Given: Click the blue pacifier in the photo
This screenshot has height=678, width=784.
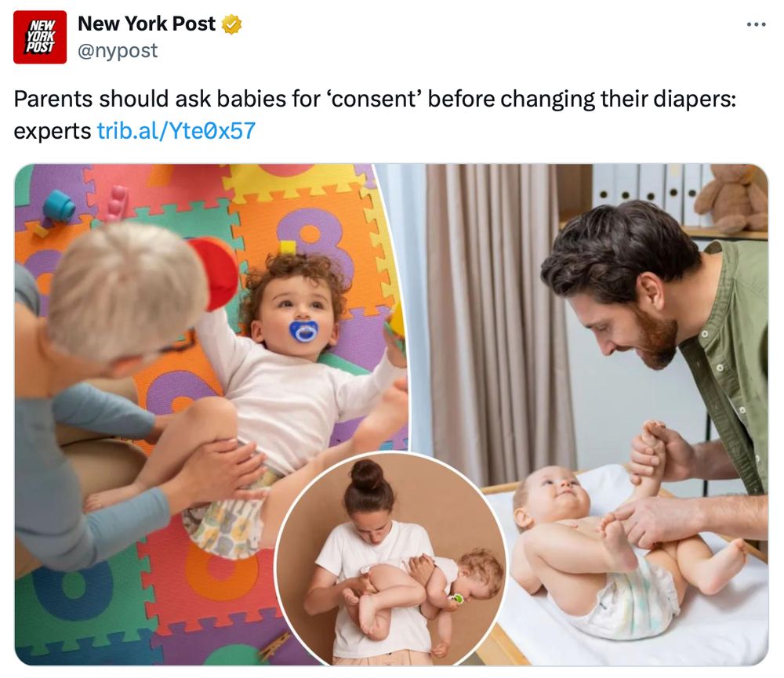Looking at the screenshot, I should [x=303, y=332].
